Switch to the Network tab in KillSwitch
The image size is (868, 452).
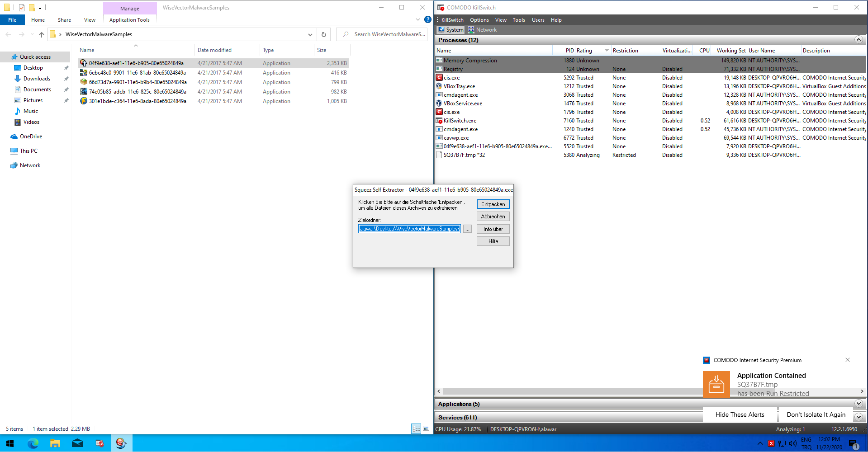(x=482, y=30)
